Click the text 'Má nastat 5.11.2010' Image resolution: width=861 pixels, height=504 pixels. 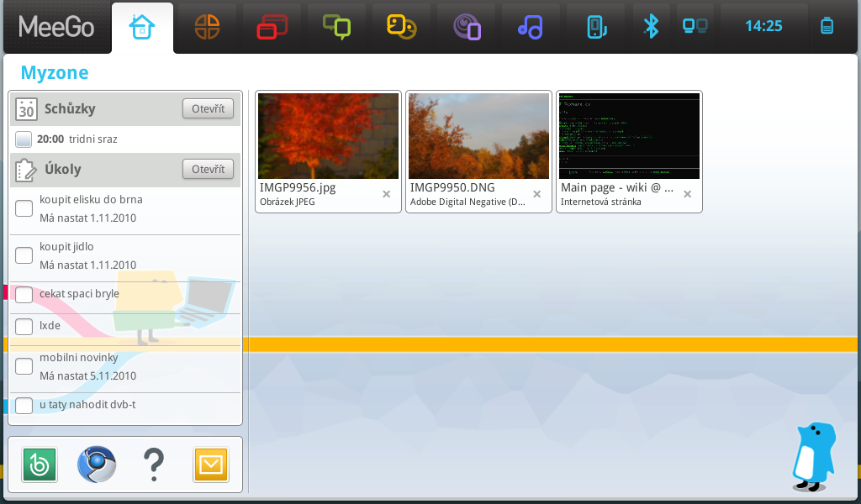tap(87, 376)
